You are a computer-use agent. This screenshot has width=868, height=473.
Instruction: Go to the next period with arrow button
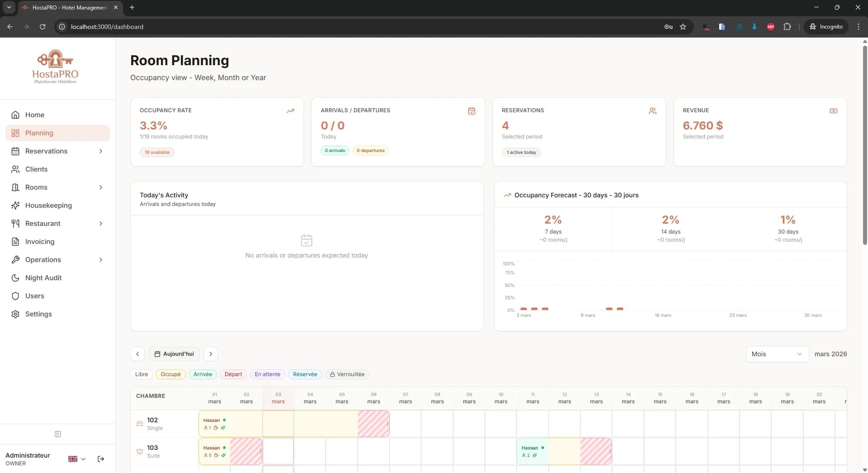tap(210, 354)
